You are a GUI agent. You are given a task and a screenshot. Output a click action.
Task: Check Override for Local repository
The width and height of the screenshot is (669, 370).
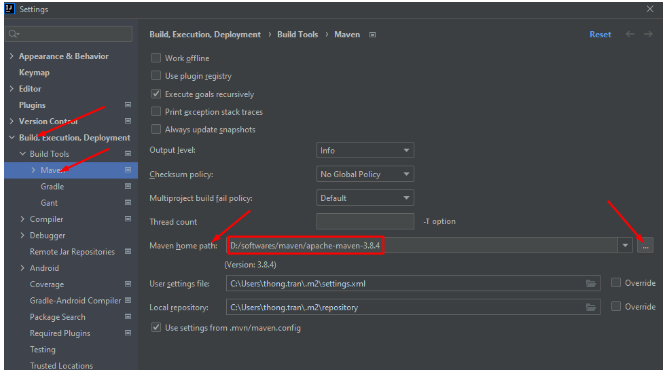(x=616, y=306)
